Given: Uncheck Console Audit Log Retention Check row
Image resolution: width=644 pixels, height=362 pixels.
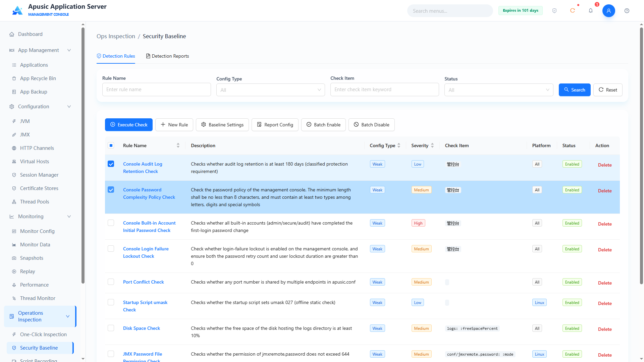Looking at the screenshot, I should click(111, 164).
